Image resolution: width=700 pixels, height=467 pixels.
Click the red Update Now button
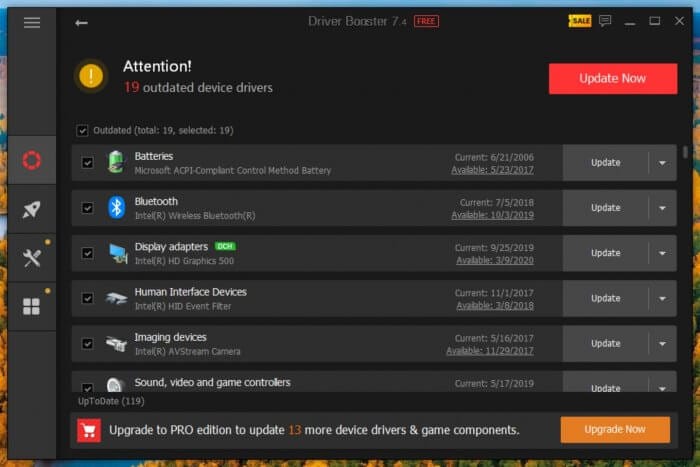(x=613, y=79)
